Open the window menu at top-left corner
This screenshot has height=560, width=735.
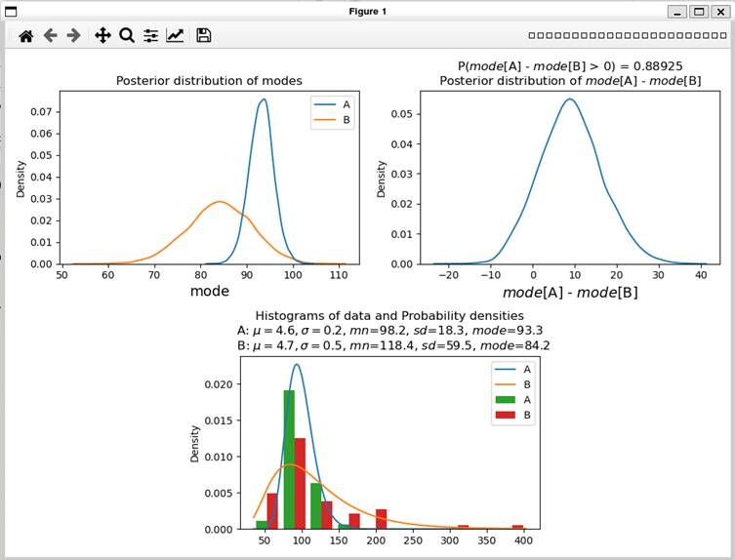[x=12, y=12]
